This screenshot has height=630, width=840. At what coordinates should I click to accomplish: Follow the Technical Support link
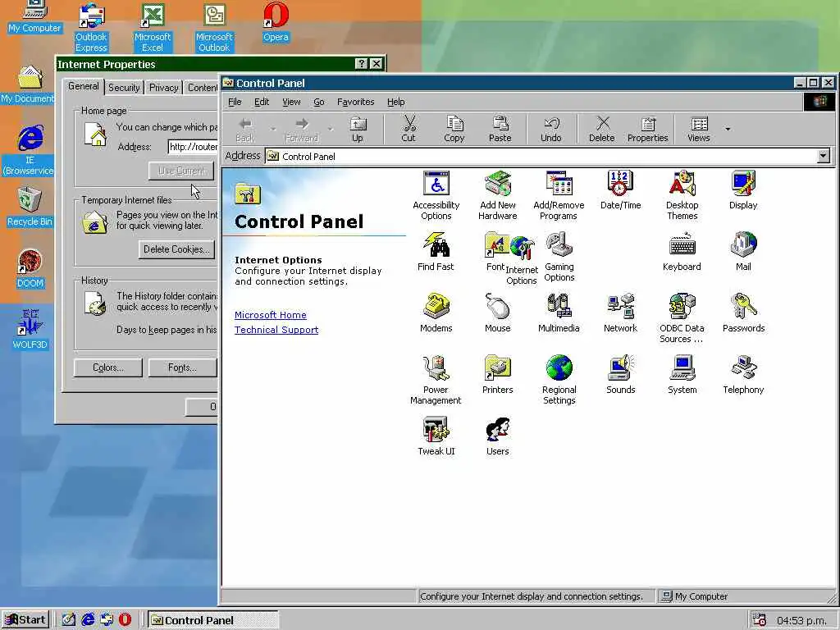point(276,330)
